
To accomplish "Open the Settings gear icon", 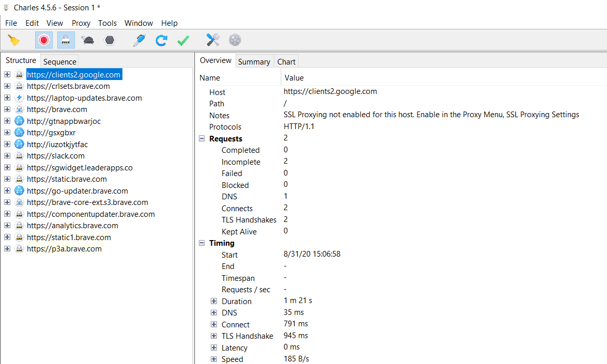I will [235, 40].
